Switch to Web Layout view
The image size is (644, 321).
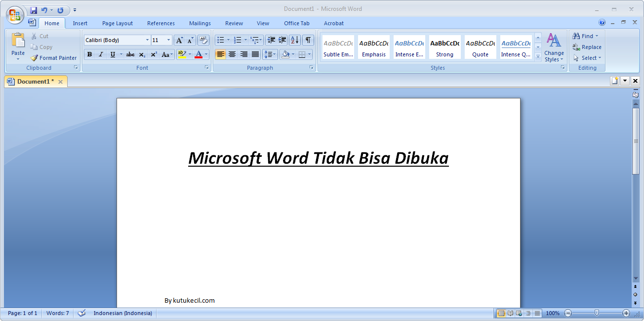coord(519,313)
